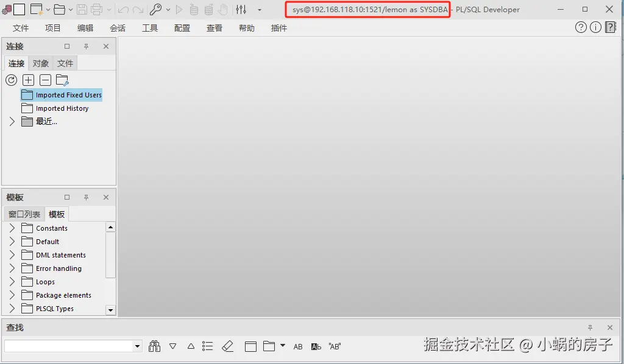This screenshot has height=364, width=624.
Task: Click the Rollback database icon
Action: (x=208, y=9)
